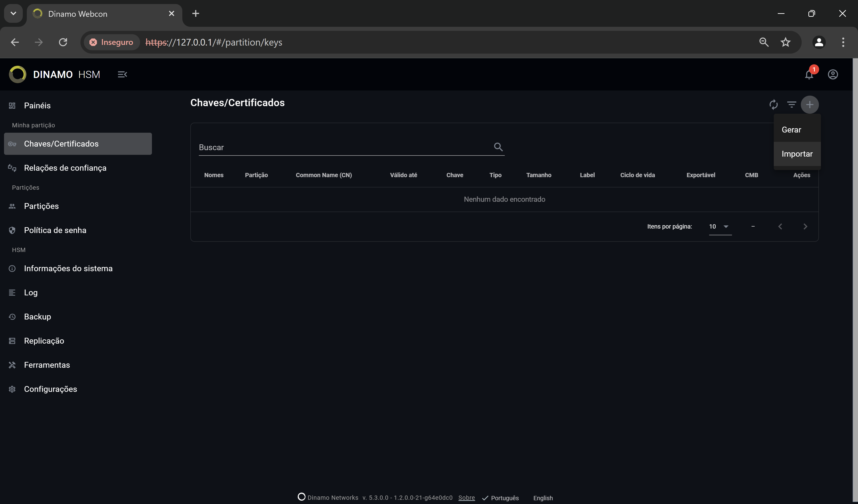Click the search magnifier in Buscar field
This screenshot has width=858, height=504.
click(498, 147)
